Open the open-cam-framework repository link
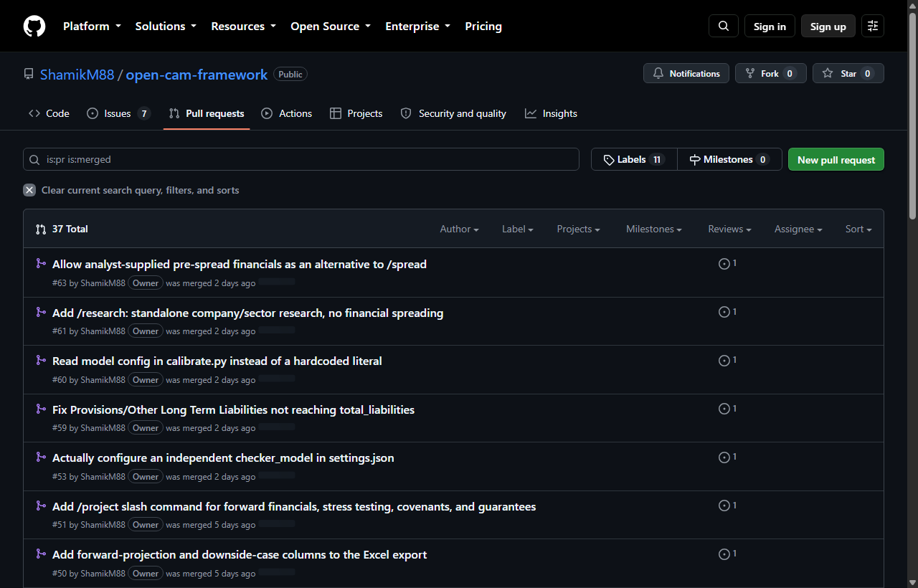Screen dimensions: 918x588 197,75
